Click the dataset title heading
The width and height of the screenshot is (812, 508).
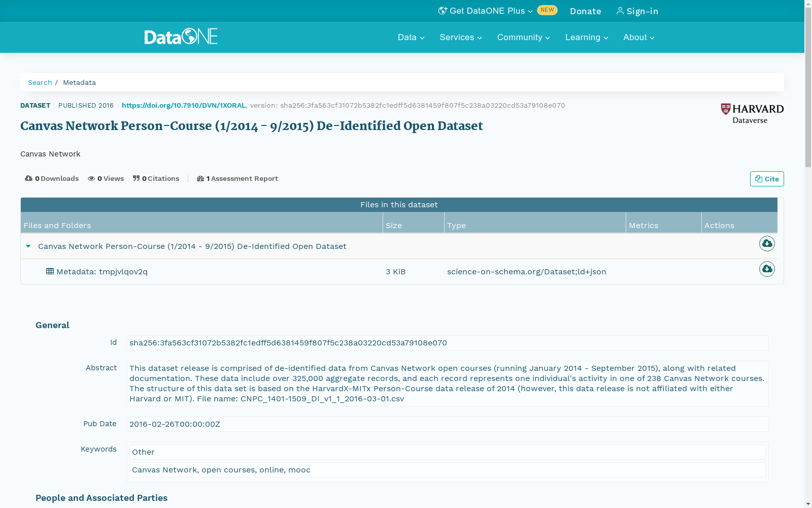pyautogui.click(x=252, y=126)
